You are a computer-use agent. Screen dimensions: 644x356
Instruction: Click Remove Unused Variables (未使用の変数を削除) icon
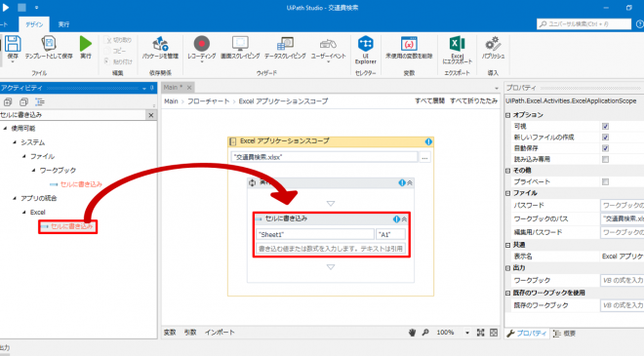coord(409,44)
